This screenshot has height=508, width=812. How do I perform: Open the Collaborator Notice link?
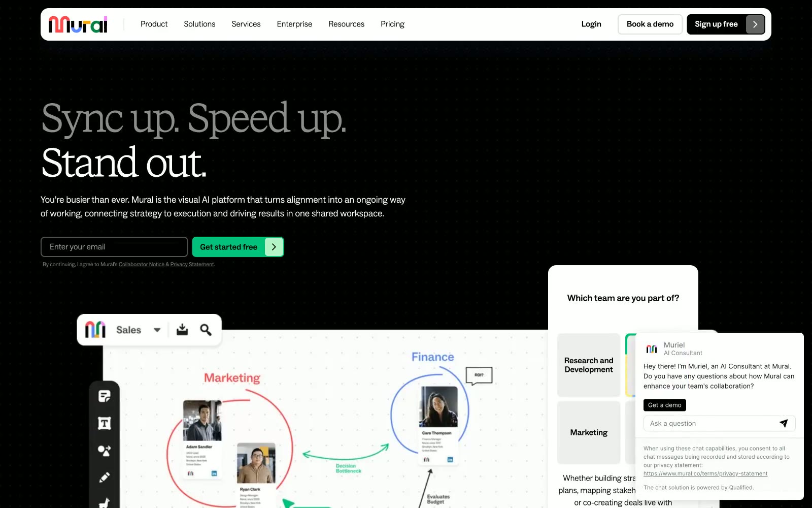pyautogui.click(x=142, y=265)
